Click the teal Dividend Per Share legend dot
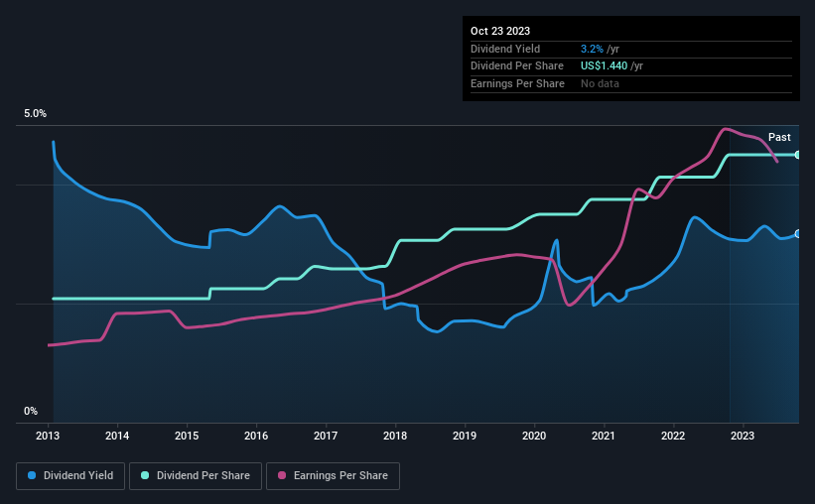Image resolution: width=815 pixels, height=504 pixels. (145, 475)
